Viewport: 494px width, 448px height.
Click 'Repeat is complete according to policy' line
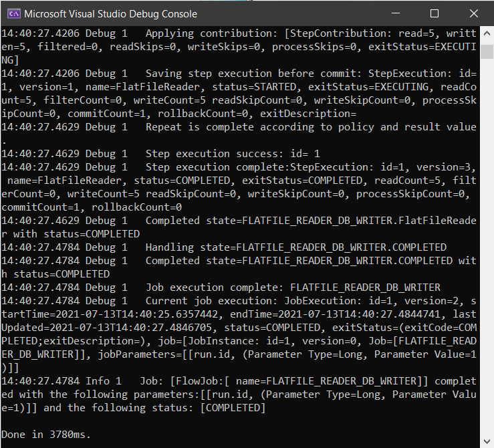tap(239, 127)
